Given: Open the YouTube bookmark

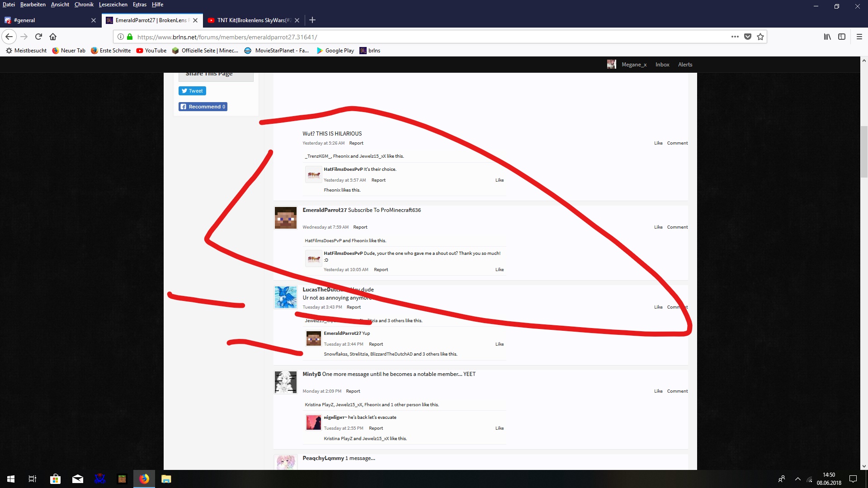Looking at the screenshot, I should pos(151,51).
